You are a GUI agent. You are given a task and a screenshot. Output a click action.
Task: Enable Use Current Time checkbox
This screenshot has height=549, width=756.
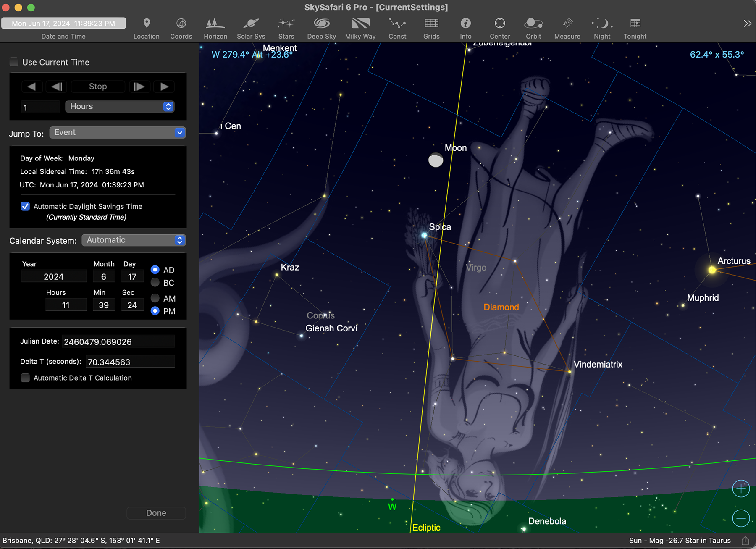(x=14, y=62)
